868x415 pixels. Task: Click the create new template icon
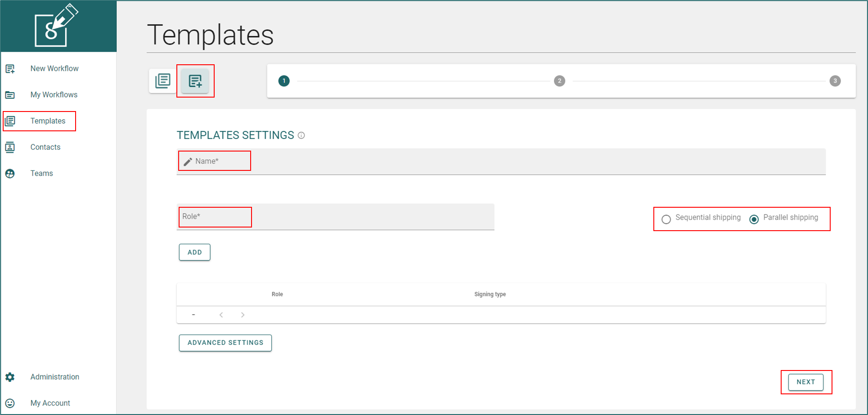pyautogui.click(x=195, y=81)
